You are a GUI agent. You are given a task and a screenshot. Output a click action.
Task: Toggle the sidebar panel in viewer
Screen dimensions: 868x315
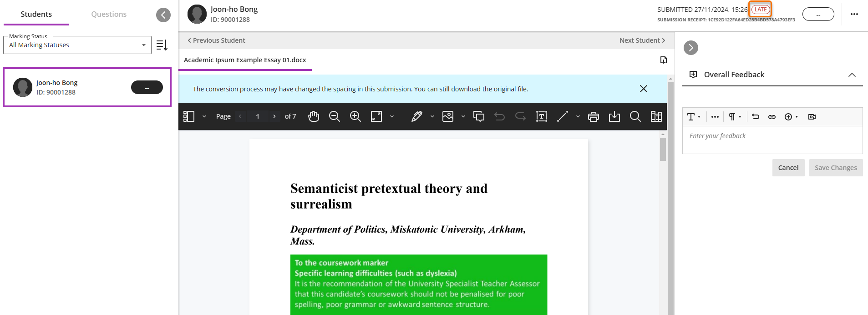[x=189, y=116]
